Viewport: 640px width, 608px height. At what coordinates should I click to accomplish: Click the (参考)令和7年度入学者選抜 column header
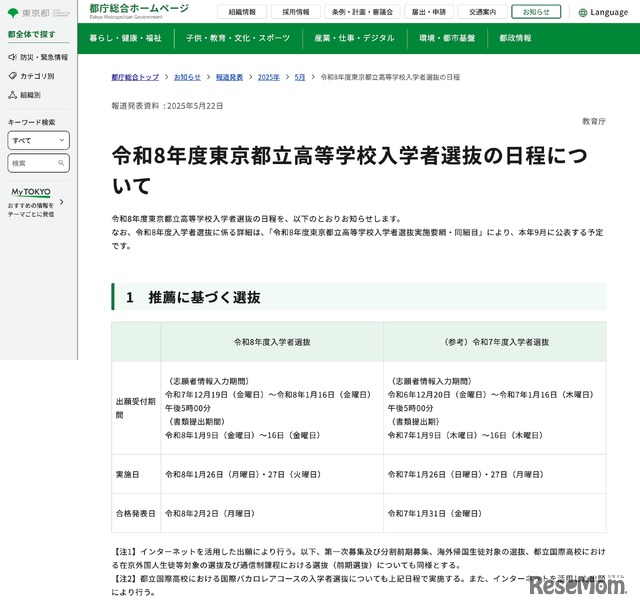(x=495, y=342)
